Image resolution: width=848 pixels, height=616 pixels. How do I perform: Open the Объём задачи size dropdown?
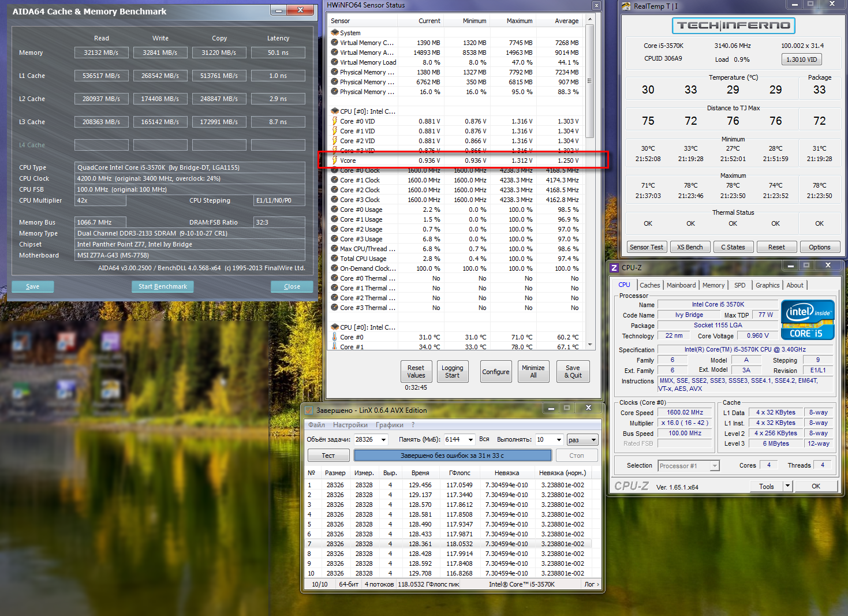(384, 440)
